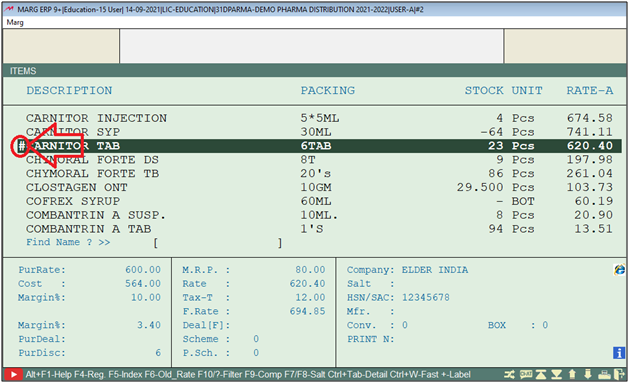
Task: Click the Margin% value 3.40
Action: coord(149,325)
